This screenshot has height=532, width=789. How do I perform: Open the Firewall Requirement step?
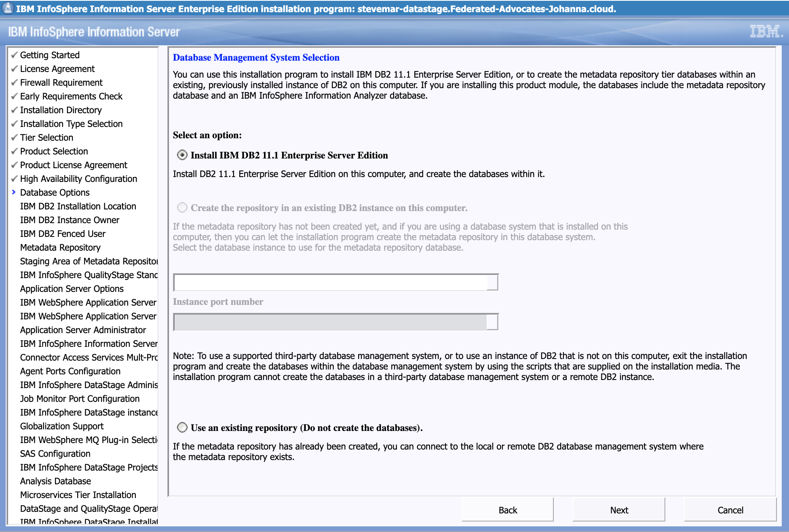click(x=61, y=82)
